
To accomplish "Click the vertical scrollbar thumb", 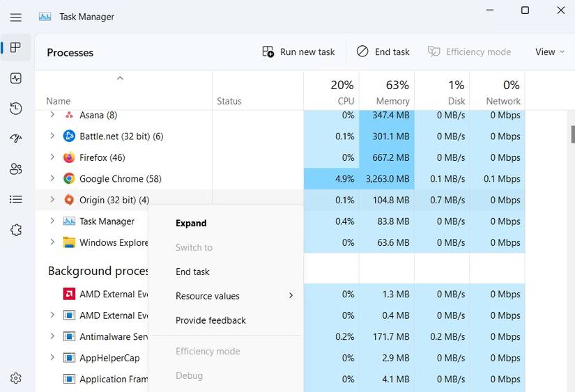I will (x=572, y=133).
